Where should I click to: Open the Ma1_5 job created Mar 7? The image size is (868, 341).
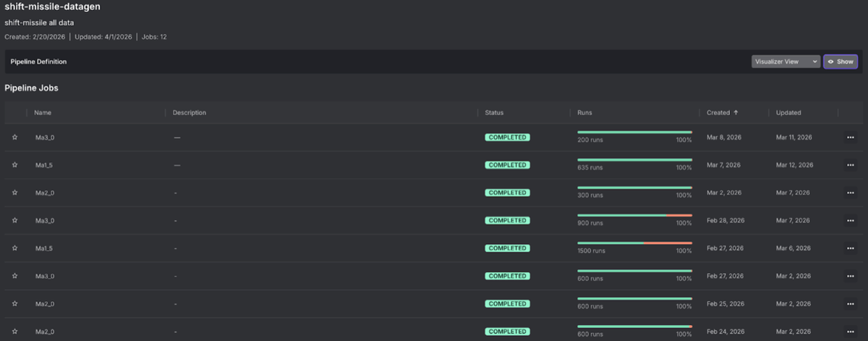[x=44, y=165]
